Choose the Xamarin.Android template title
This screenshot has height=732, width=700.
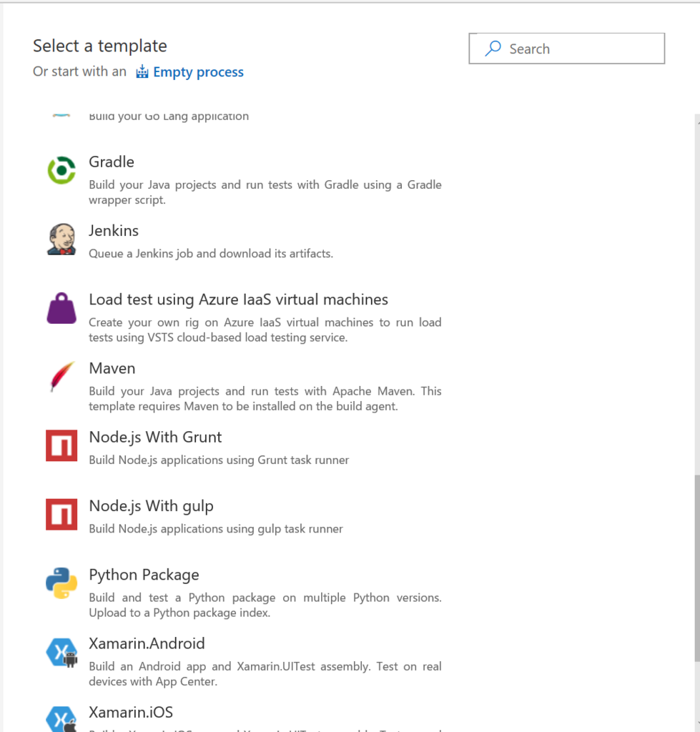tap(147, 644)
